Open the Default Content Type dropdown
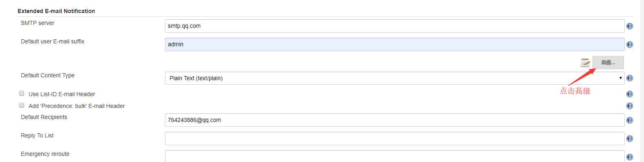Viewport: 644px width, 162px height. tap(394, 78)
